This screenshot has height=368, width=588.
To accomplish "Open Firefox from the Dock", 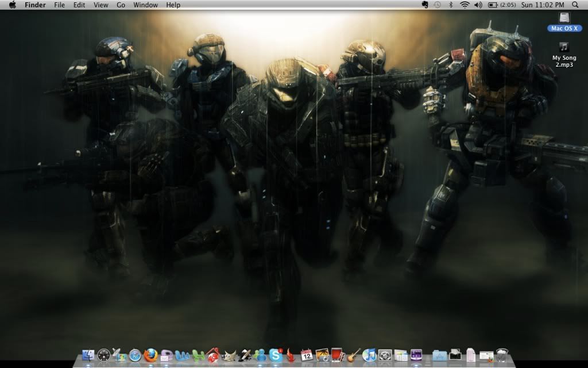I will [151, 355].
